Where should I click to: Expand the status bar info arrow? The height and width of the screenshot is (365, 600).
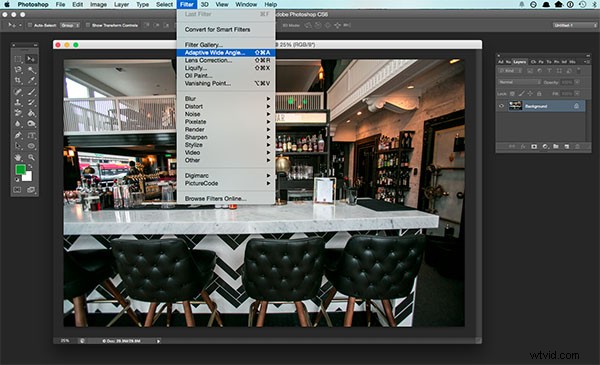click(158, 341)
